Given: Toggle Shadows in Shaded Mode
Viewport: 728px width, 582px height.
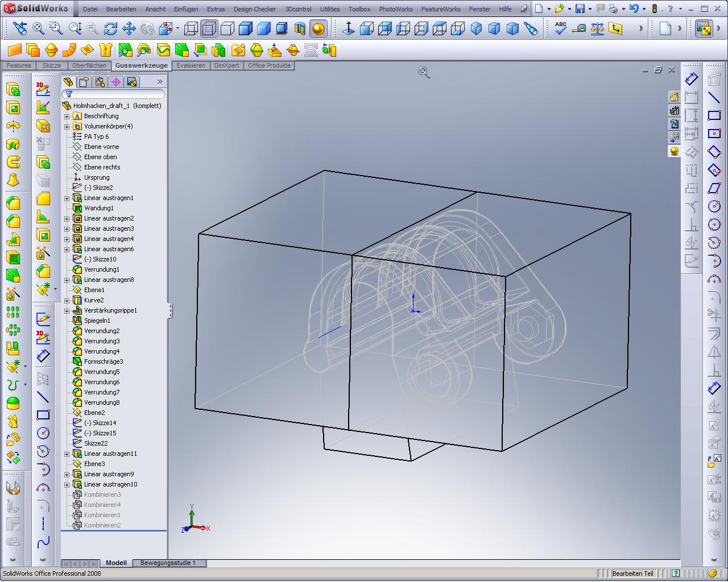Looking at the screenshot, I should pyautogui.click(x=282, y=28).
